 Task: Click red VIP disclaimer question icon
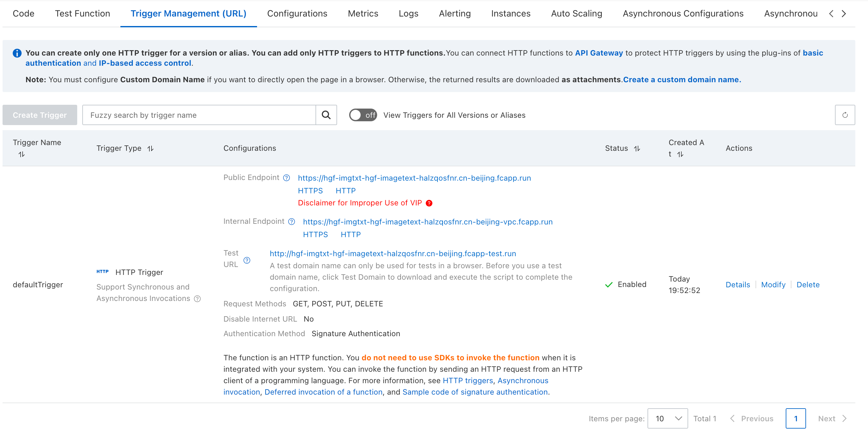pos(429,203)
